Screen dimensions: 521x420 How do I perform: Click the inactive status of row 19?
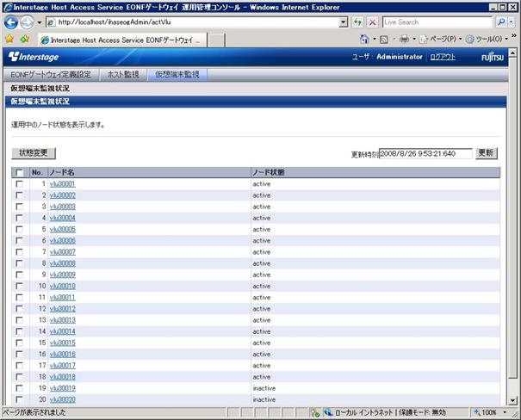coord(264,388)
